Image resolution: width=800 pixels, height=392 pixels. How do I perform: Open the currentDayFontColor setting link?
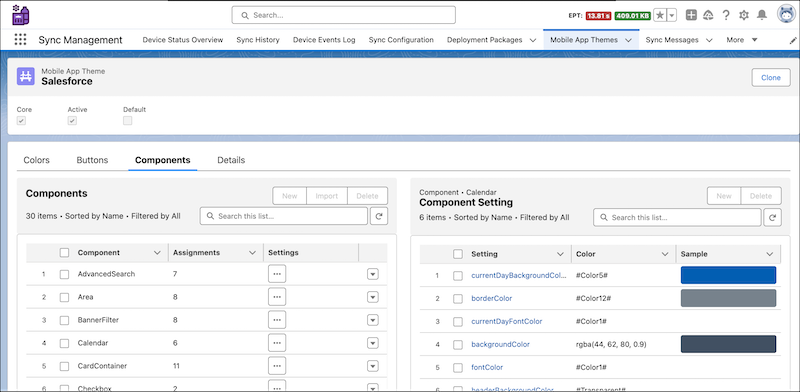pos(507,322)
